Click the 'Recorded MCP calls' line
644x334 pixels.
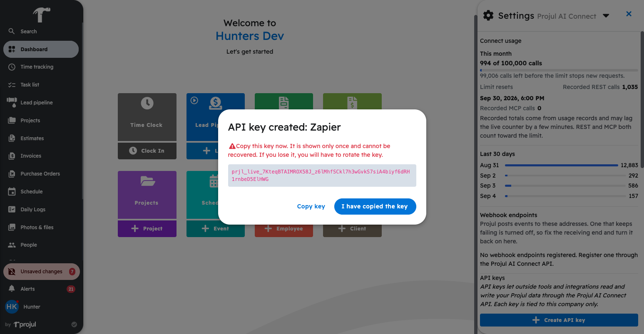coord(511,108)
